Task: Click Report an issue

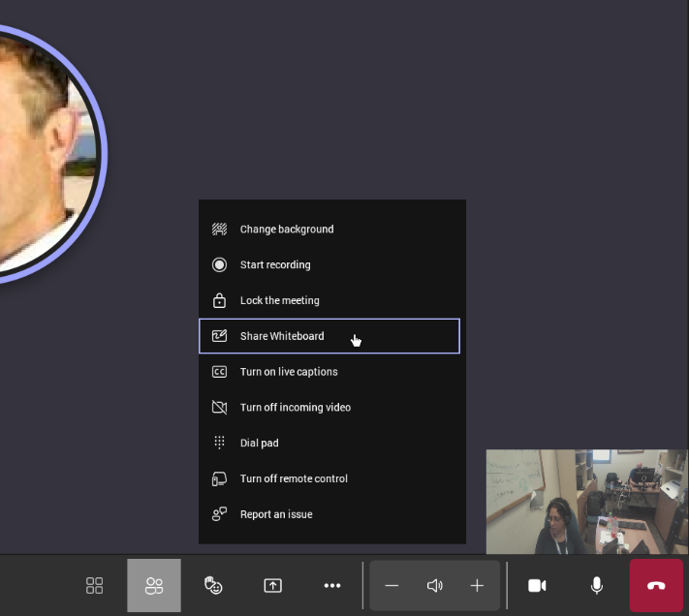Action: (x=276, y=514)
